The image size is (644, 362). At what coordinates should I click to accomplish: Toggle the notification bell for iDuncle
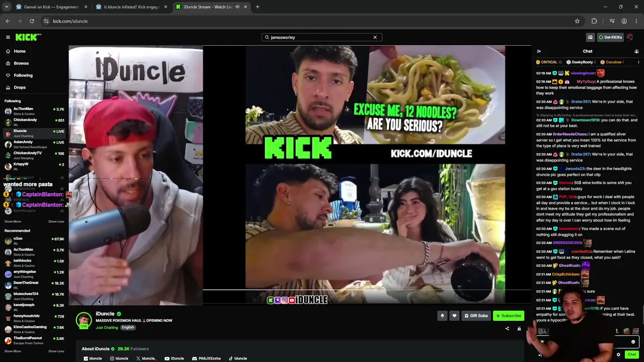click(x=442, y=316)
